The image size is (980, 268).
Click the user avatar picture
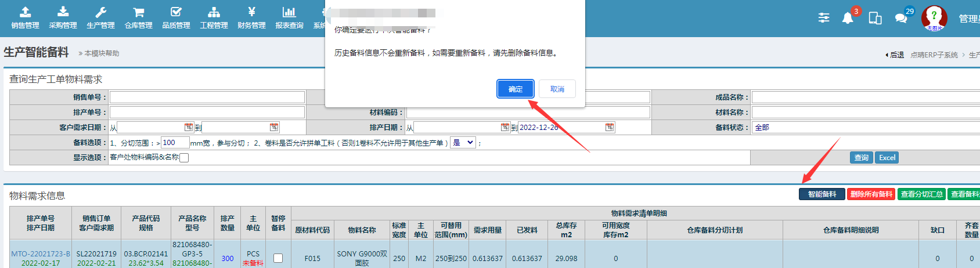934,18
